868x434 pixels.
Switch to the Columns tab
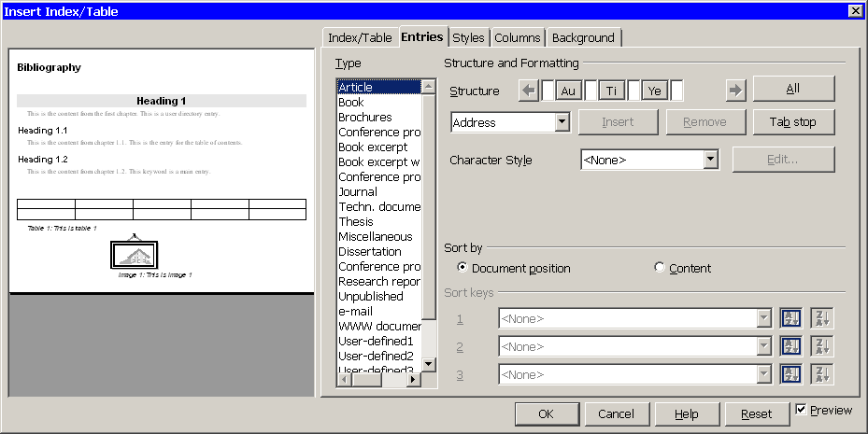tap(517, 37)
